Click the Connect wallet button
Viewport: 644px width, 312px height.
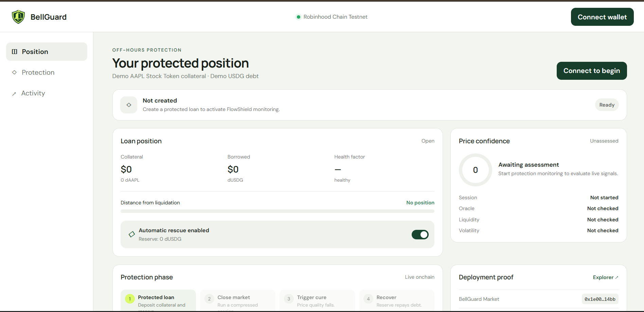coord(602,17)
